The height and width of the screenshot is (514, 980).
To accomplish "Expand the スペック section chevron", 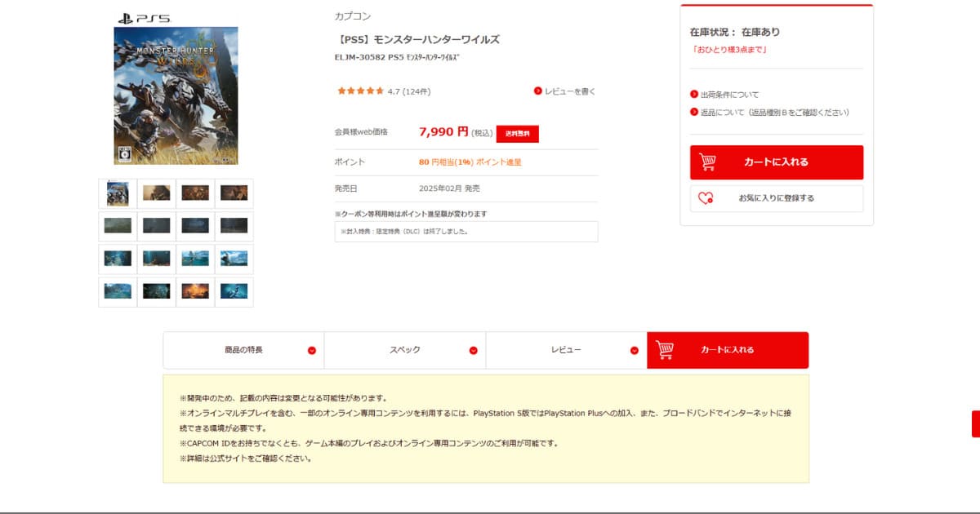I will [473, 351].
